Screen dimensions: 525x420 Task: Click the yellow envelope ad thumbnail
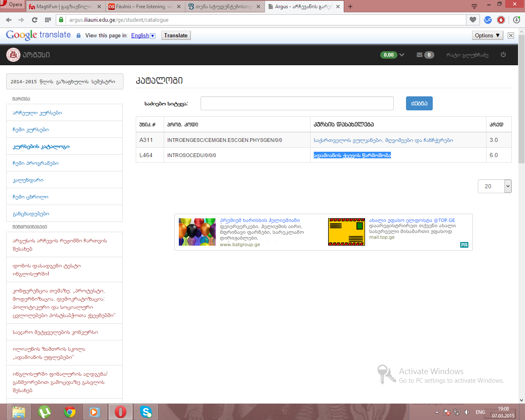tap(347, 232)
